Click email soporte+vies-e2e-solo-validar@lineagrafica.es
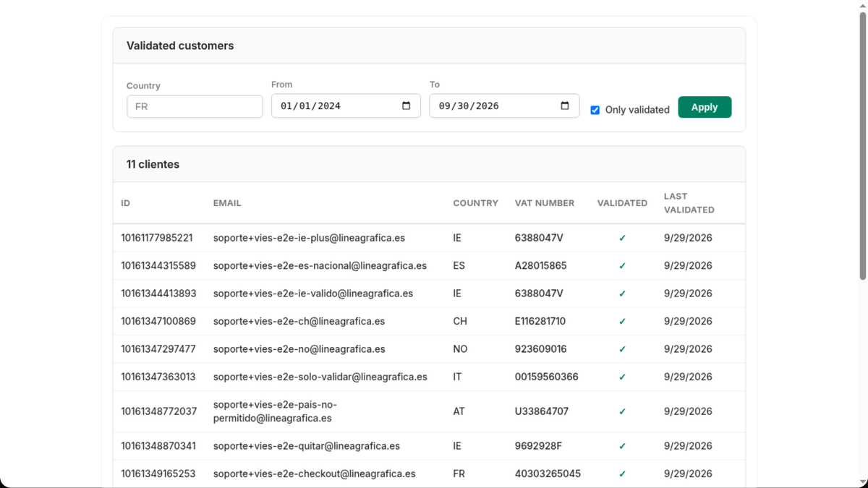This screenshot has height=488, width=868. pos(320,377)
